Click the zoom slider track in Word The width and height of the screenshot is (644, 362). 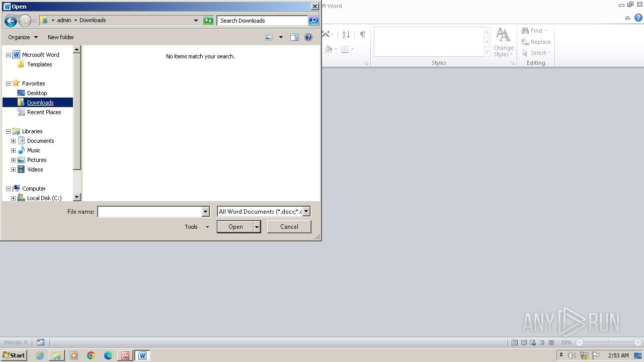[608, 342]
